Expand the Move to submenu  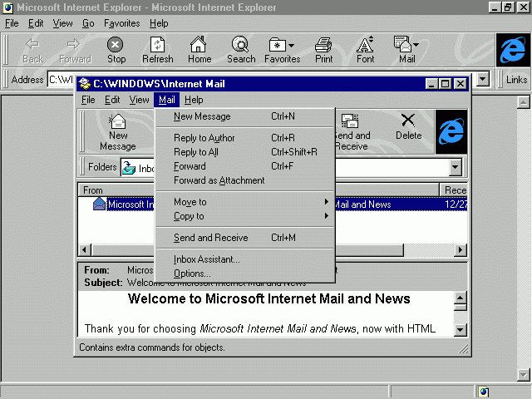coord(245,202)
